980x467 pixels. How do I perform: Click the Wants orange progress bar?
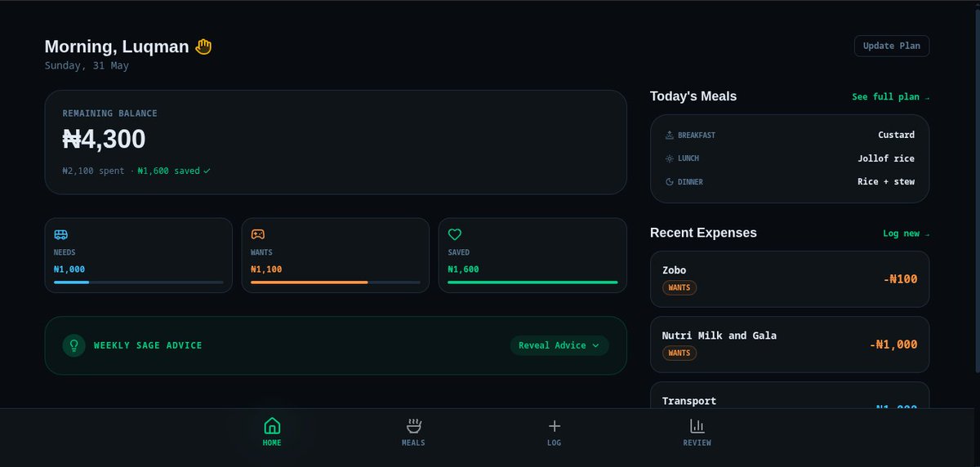coord(336,282)
